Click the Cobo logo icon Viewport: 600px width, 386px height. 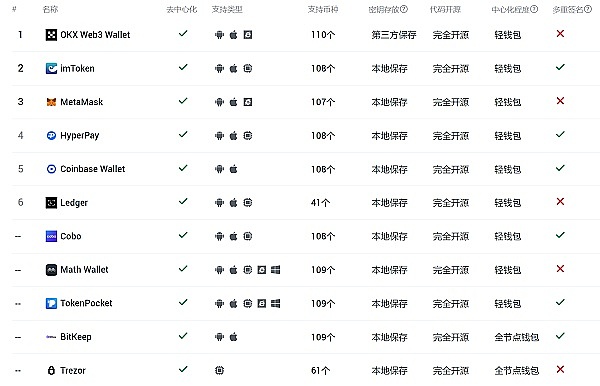(51, 236)
